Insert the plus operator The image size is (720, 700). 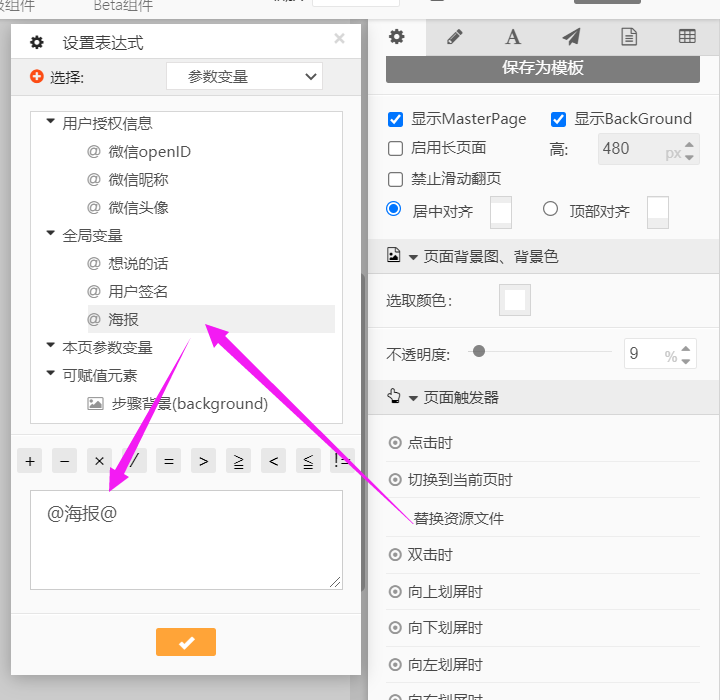tap(30, 461)
